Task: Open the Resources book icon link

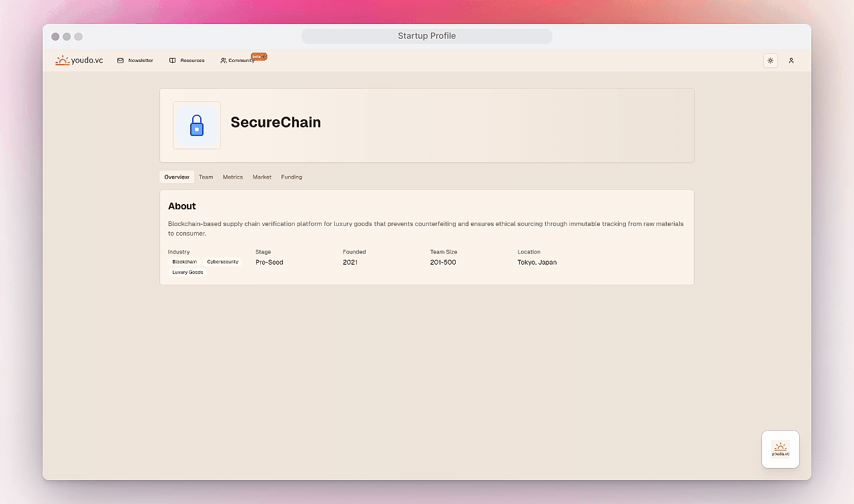Action: pos(172,61)
